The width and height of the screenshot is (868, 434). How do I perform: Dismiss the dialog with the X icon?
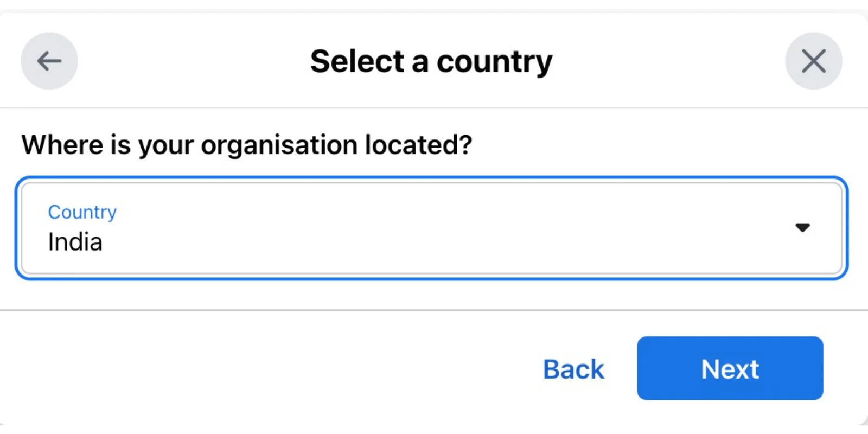pos(813,61)
